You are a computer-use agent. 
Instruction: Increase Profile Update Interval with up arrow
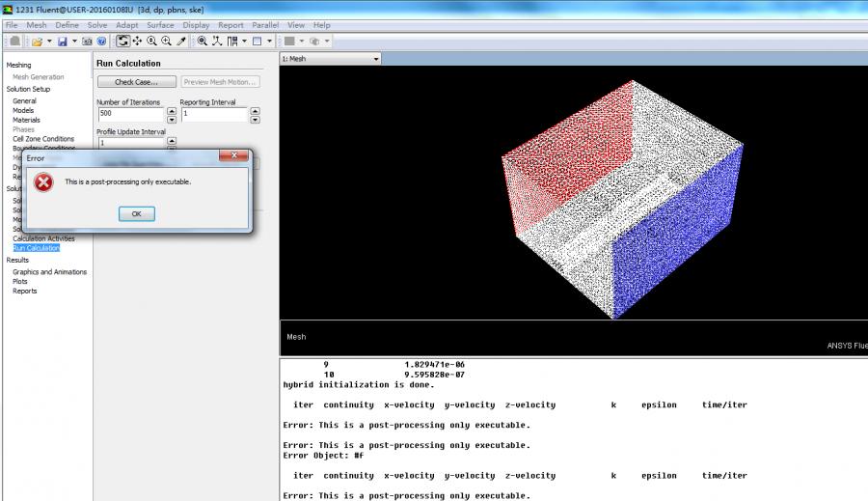172,141
